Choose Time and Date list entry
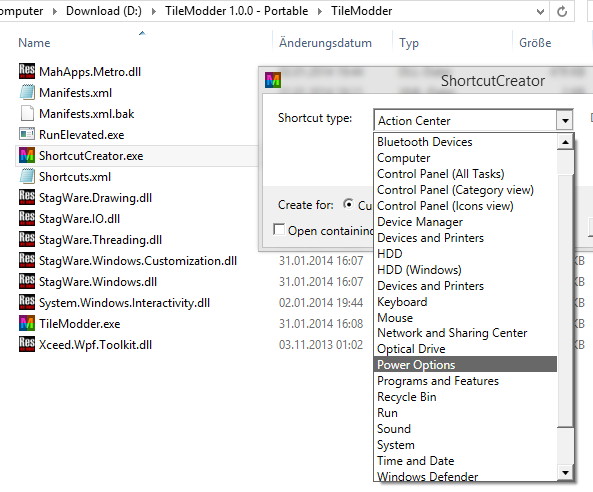The width and height of the screenshot is (593, 492). (x=465, y=461)
